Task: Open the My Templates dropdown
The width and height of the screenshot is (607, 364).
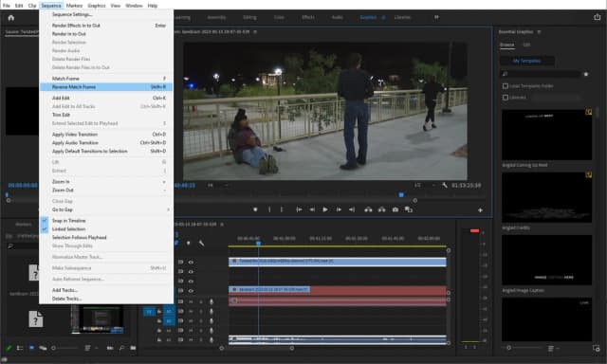Action: point(527,61)
